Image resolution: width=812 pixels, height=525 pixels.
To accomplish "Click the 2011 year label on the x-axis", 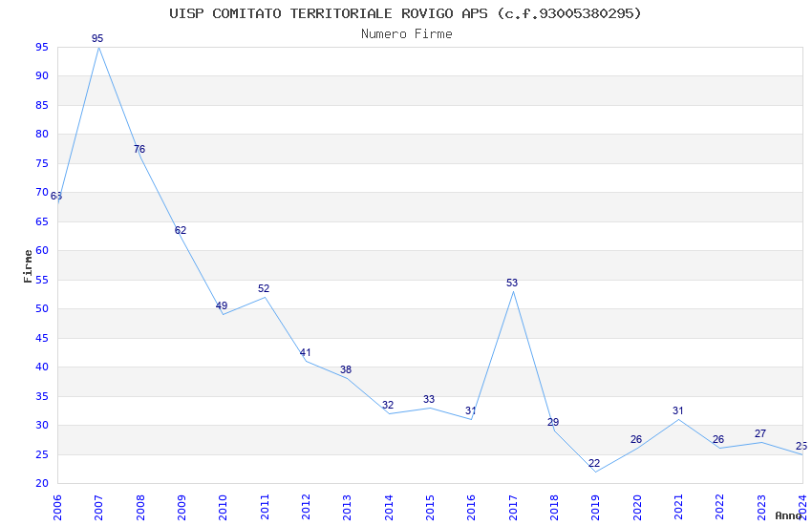I will click(x=264, y=508).
